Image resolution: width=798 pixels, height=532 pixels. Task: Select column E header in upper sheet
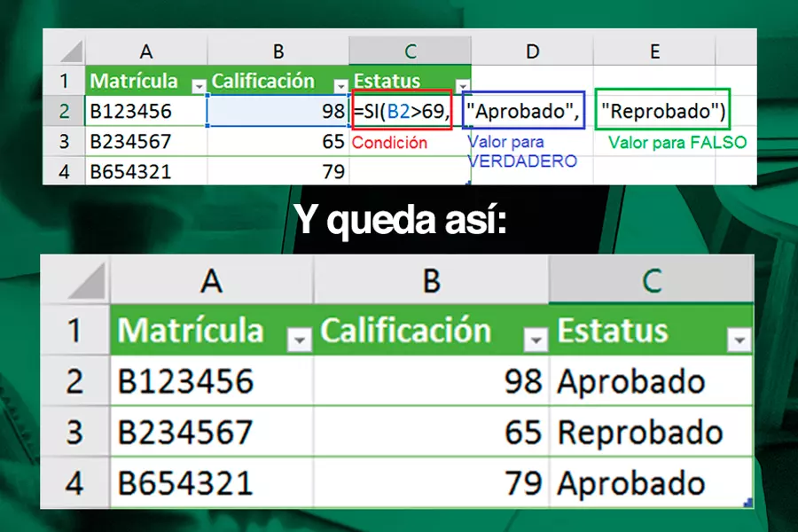654,51
